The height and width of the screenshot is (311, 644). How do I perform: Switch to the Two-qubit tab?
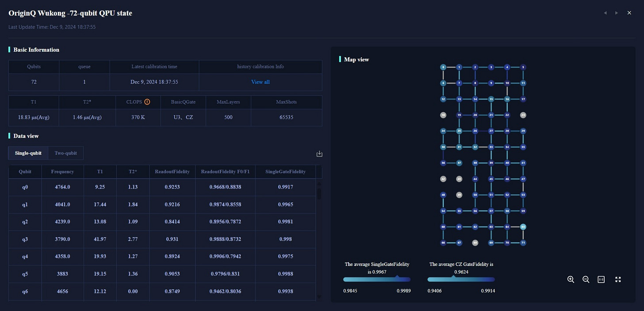pos(65,153)
